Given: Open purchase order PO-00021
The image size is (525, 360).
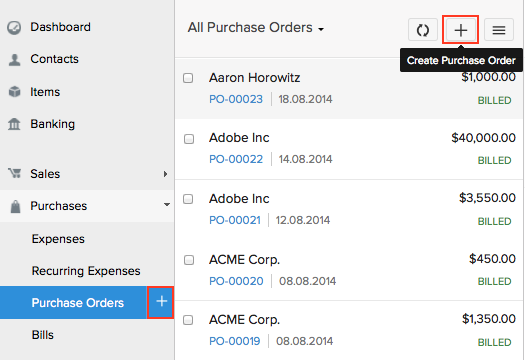Looking at the screenshot, I should pos(235,220).
